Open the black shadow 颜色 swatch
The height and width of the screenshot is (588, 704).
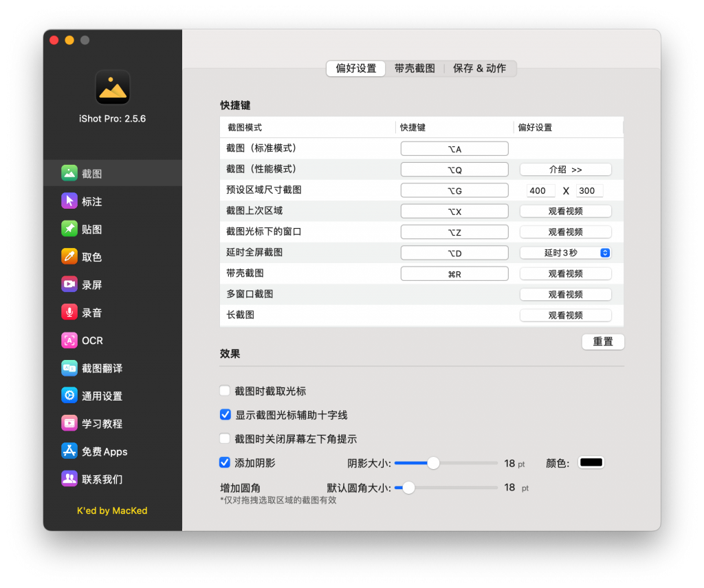tap(591, 462)
